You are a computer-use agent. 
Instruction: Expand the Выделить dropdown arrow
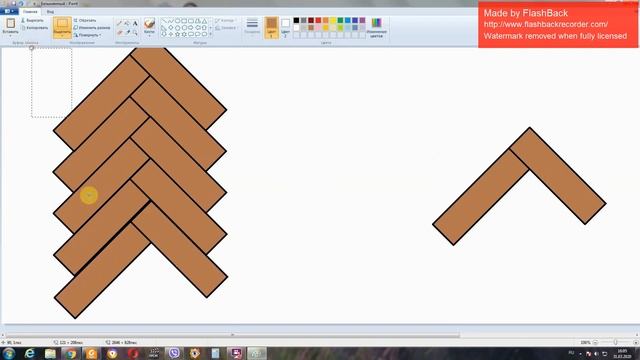(x=62, y=36)
